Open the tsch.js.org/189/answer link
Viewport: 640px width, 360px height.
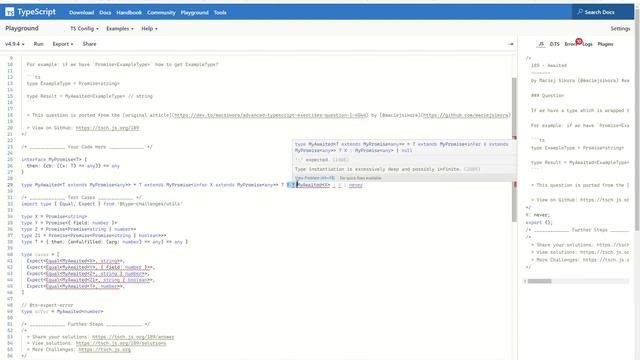[133, 337]
